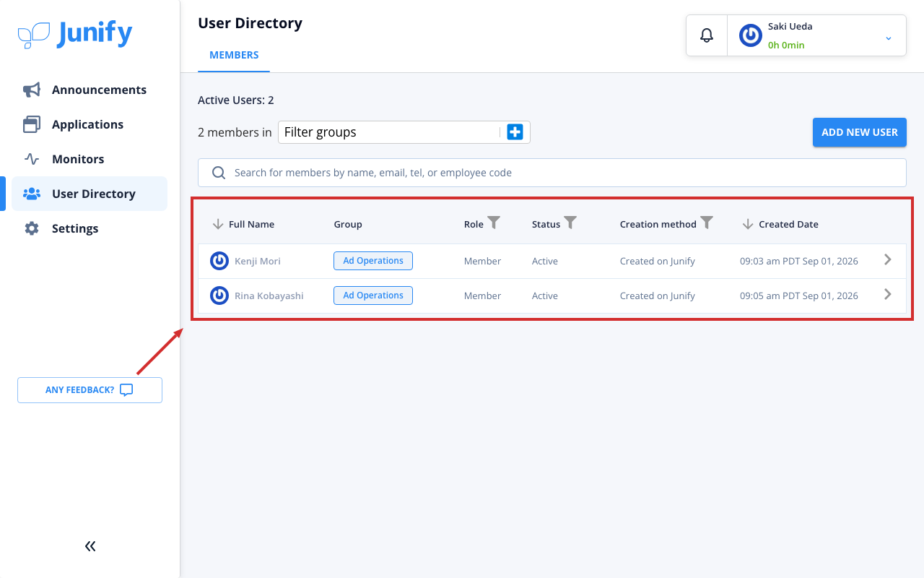Click the 0h 0min timer text
Viewport: 924px width, 578px height.
786,45
